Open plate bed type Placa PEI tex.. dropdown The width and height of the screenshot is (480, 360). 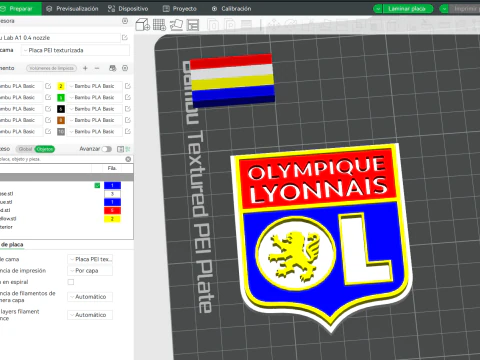coord(90,259)
